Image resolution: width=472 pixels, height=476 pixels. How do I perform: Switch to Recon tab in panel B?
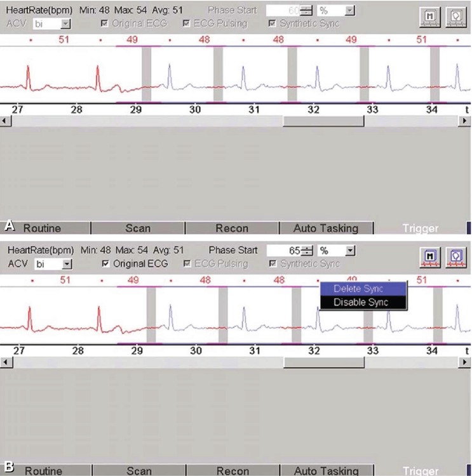(x=232, y=470)
